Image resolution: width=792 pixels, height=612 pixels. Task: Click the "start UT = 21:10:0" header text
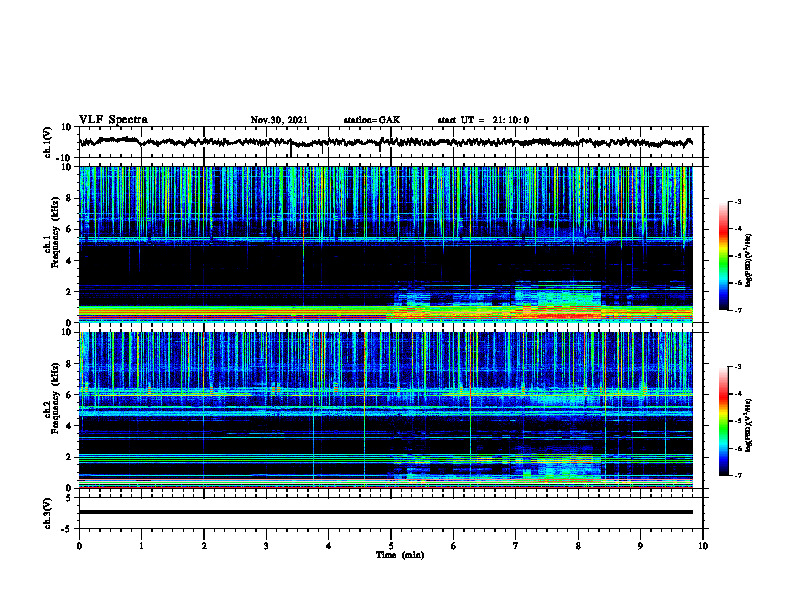coord(483,120)
